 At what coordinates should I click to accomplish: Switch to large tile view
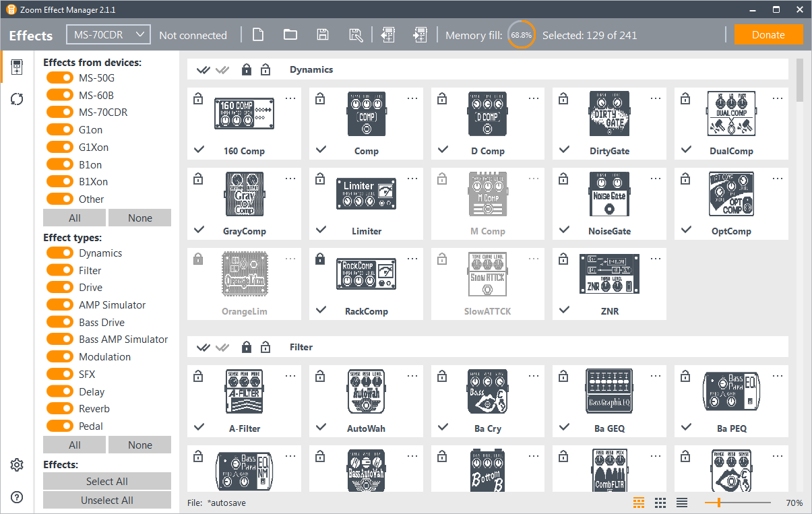tap(639, 503)
